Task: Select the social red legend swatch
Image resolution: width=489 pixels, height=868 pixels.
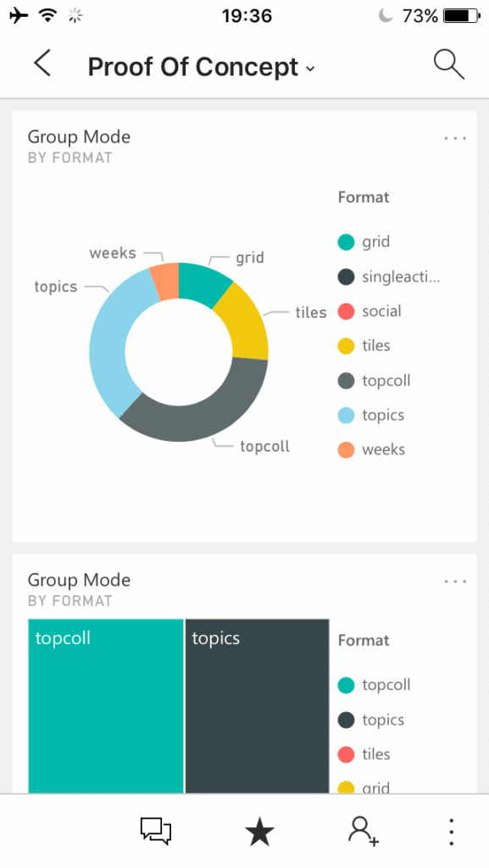Action: [x=347, y=311]
